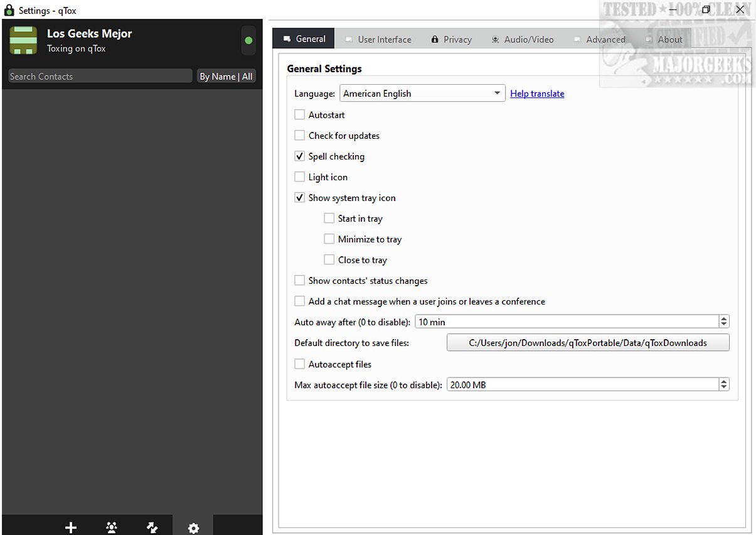Click the default download directory path button

(x=588, y=343)
